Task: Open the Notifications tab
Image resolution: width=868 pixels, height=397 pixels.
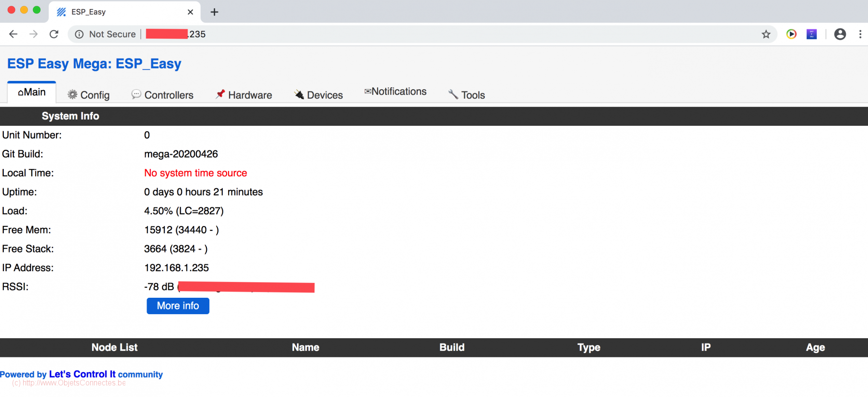Action: click(x=395, y=92)
